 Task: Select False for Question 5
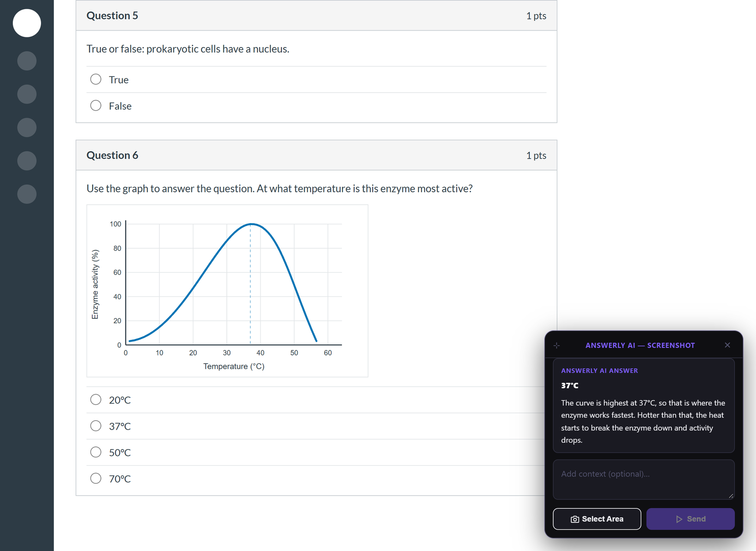pos(96,106)
